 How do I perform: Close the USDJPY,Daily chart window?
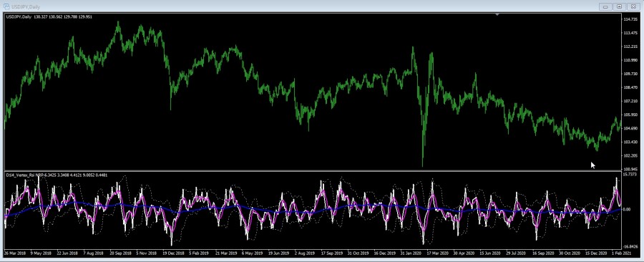point(633,6)
